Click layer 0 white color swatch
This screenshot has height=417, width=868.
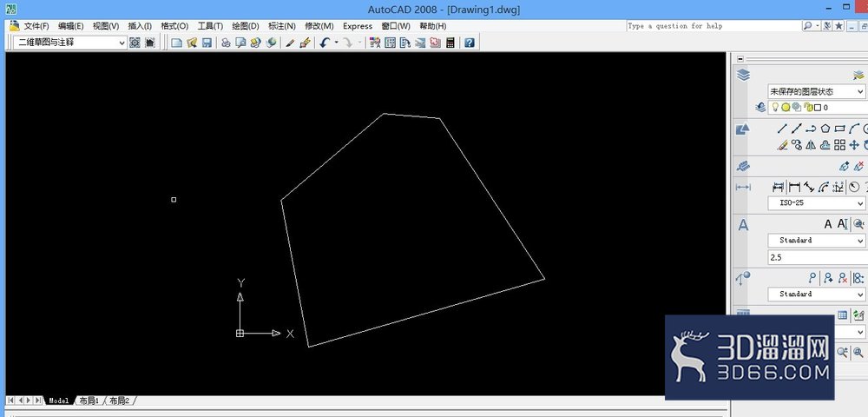point(818,108)
